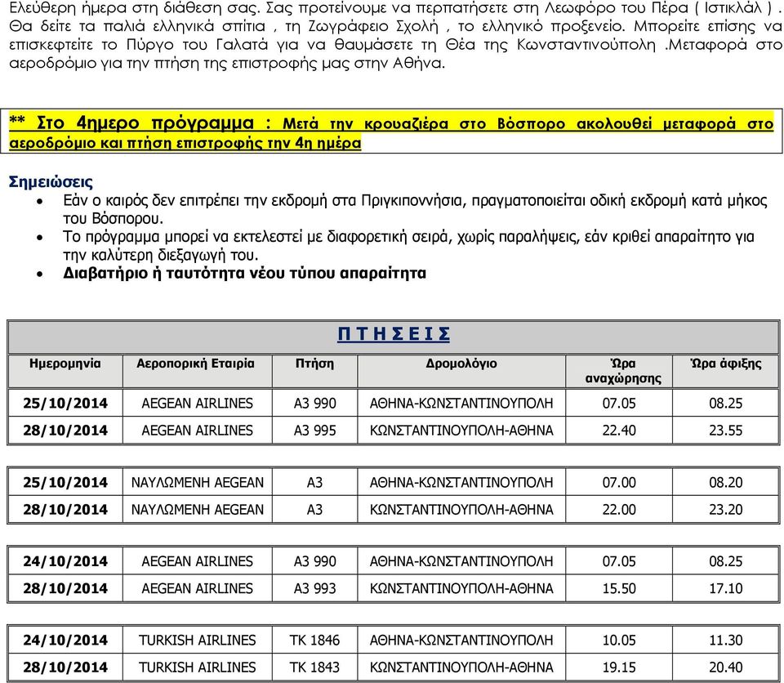Viewport: 784px width, 683px height.
Task: Click the bullet about Πριγκιποννήσια excursion
Action: (x=415, y=210)
